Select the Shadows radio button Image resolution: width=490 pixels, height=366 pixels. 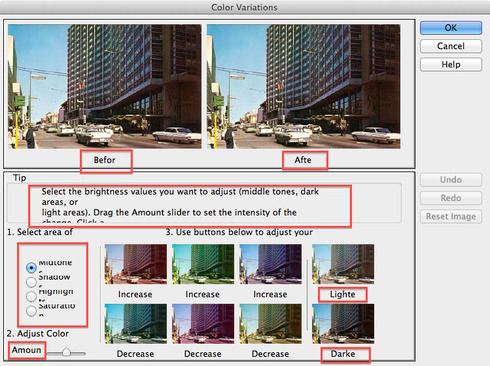[x=31, y=282]
